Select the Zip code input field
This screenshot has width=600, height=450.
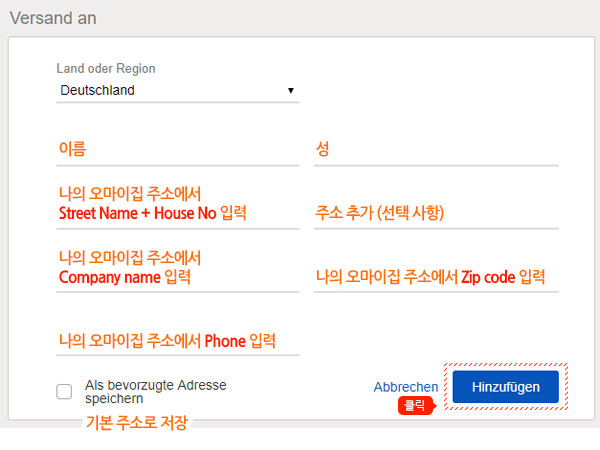tap(436, 276)
